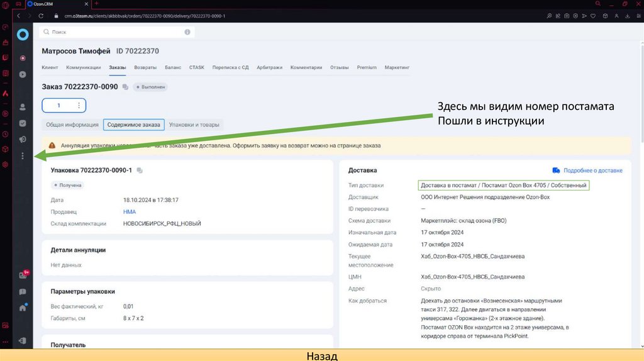This screenshot has height=361, width=644.
Task: Open a new browser tab with plus
Action: coord(96,4)
